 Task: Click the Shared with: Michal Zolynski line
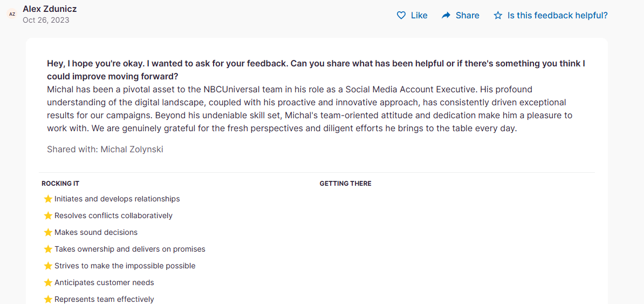105,149
